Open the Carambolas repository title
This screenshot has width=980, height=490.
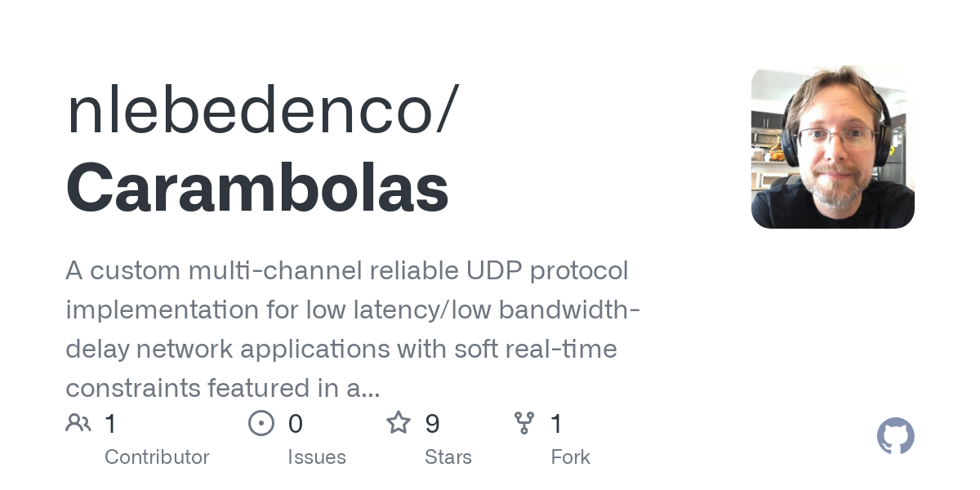pyautogui.click(x=257, y=188)
